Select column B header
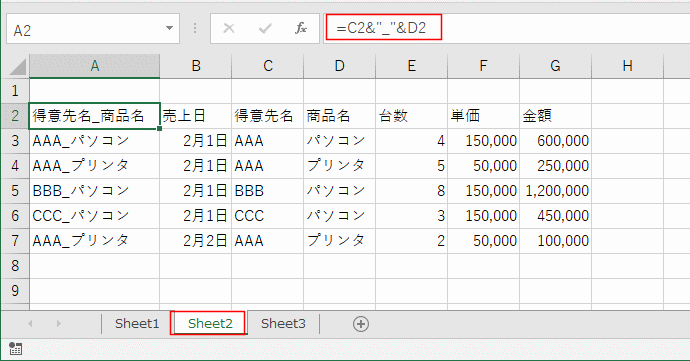 [x=196, y=66]
